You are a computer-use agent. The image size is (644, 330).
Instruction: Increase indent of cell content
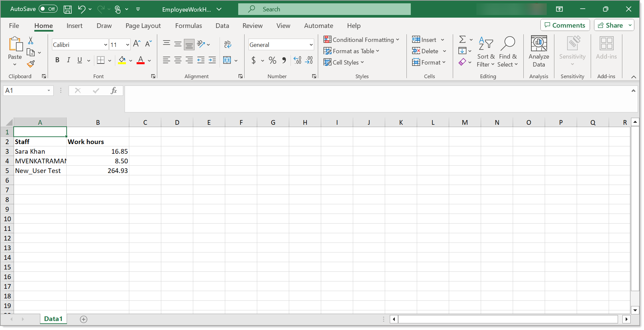click(212, 60)
